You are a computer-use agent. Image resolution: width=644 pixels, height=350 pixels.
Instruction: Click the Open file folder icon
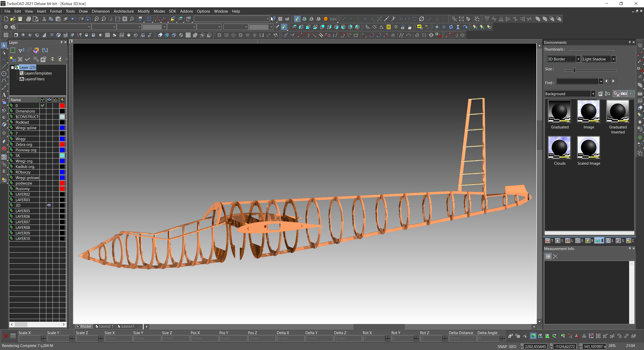[13, 19]
